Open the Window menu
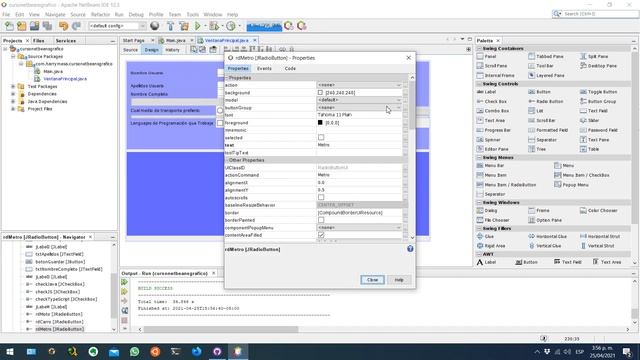Screen dimensions: 640x360 point(213,14)
